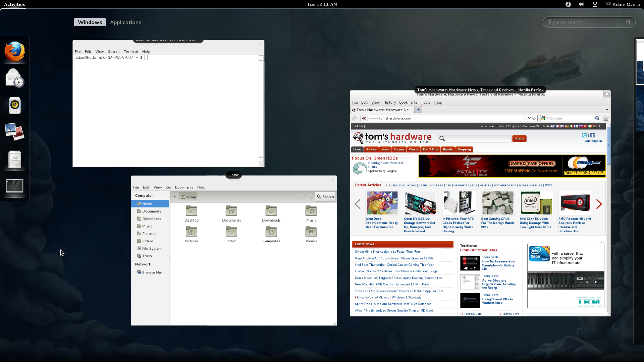Open AMD Radeon HD 7870 article thumbnail

pos(575,203)
